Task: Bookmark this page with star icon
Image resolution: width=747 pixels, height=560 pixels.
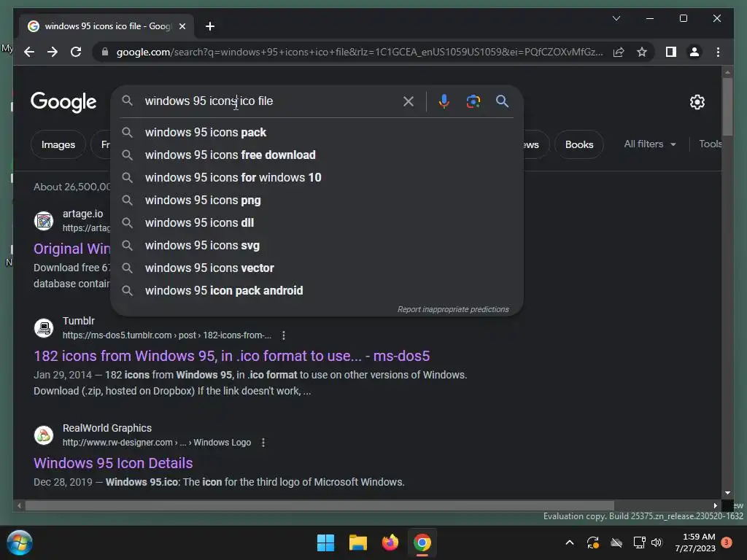Action: 642,52
